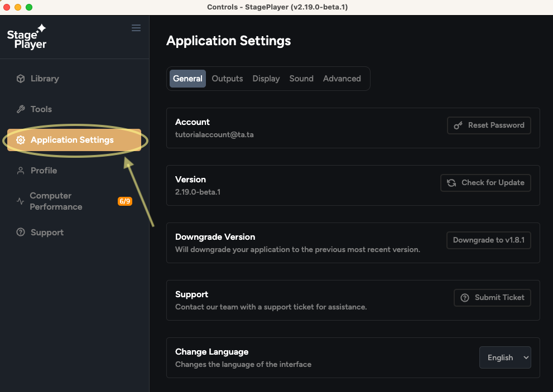Click the Account section title

(x=193, y=122)
